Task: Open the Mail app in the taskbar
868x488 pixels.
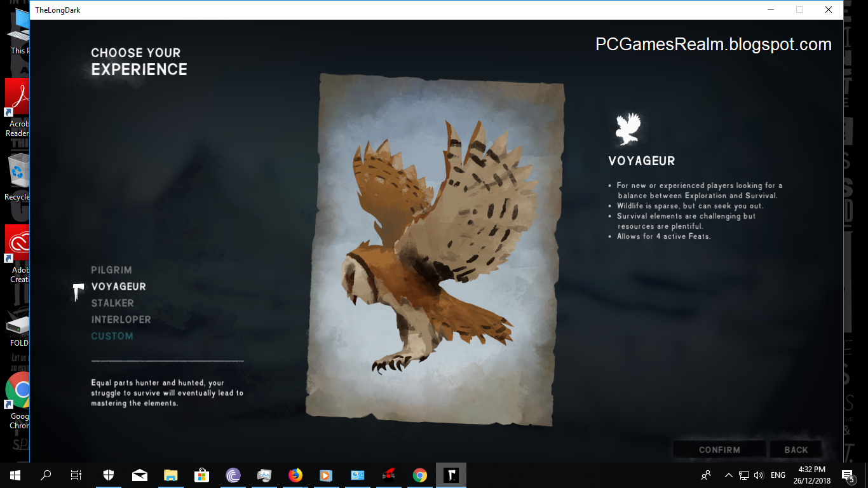Action: pyautogui.click(x=140, y=475)
